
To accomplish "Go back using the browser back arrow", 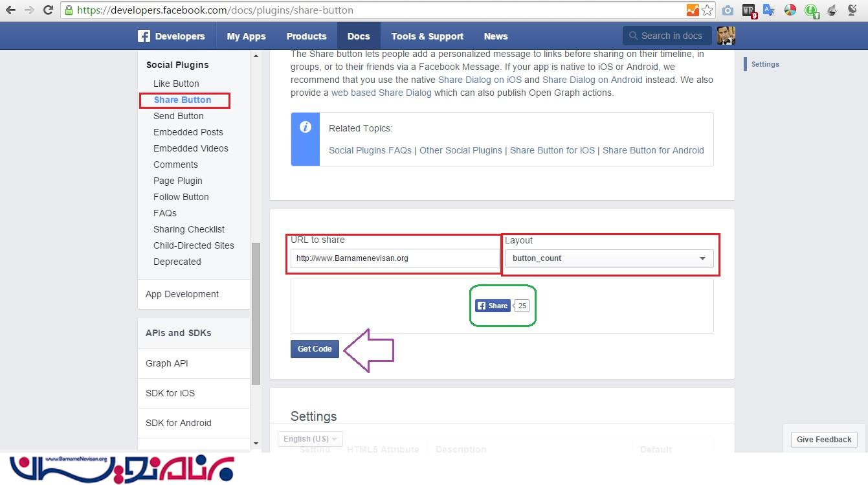I will (x=10, y=10).
